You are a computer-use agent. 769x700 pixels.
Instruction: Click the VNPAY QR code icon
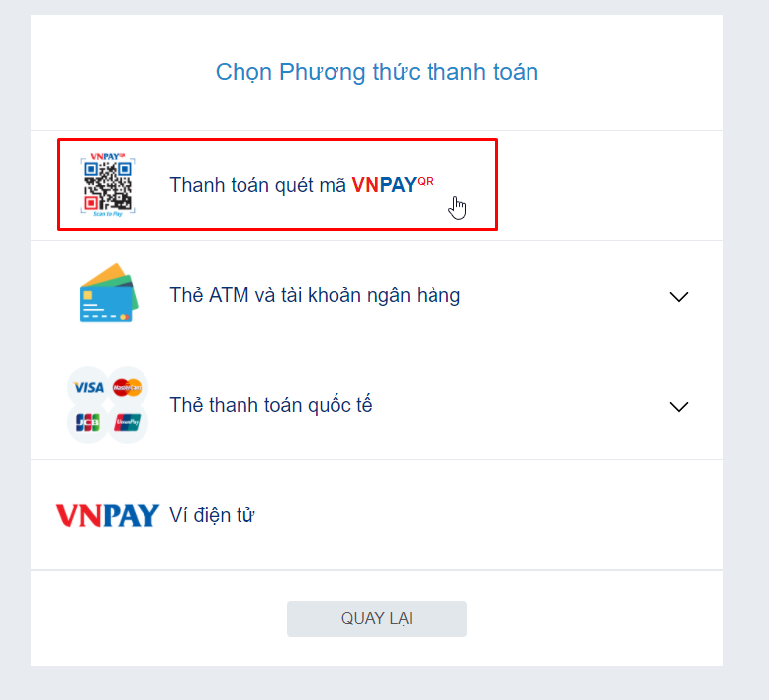[x=108, y=185]
